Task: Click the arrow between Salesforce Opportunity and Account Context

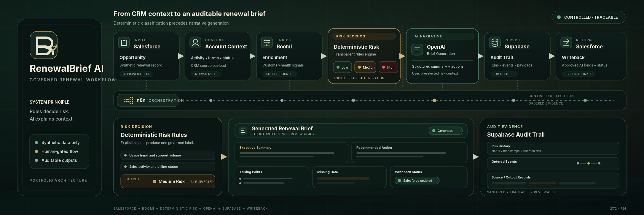Action: click(x=181, y=56)
